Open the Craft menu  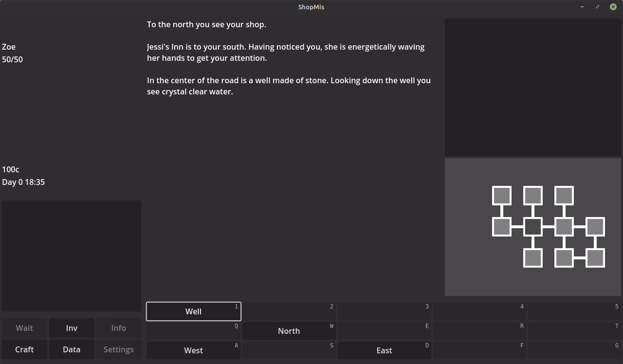24,349
